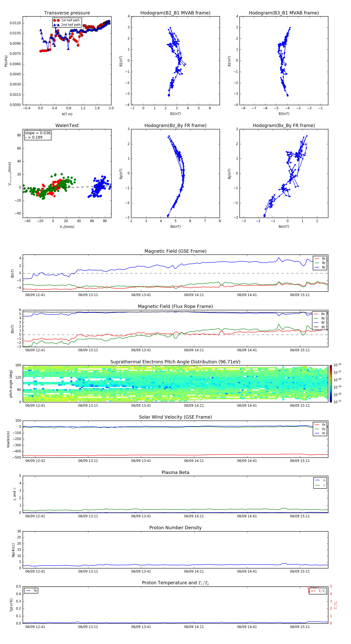Click the "Solar Wind Velocity (GSE Frame)" title
351x644 pixels.
(175, 417)
